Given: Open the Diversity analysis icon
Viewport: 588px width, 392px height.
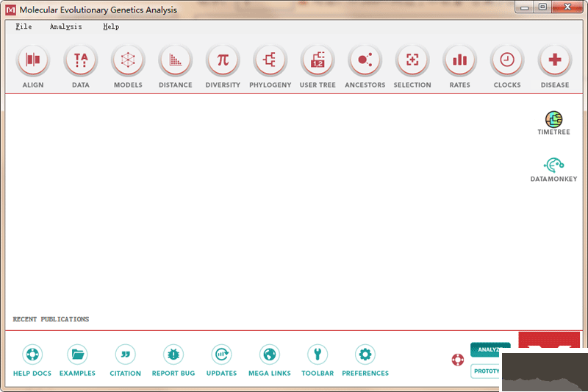Looking at the screenshot, I should click(223, 60).
